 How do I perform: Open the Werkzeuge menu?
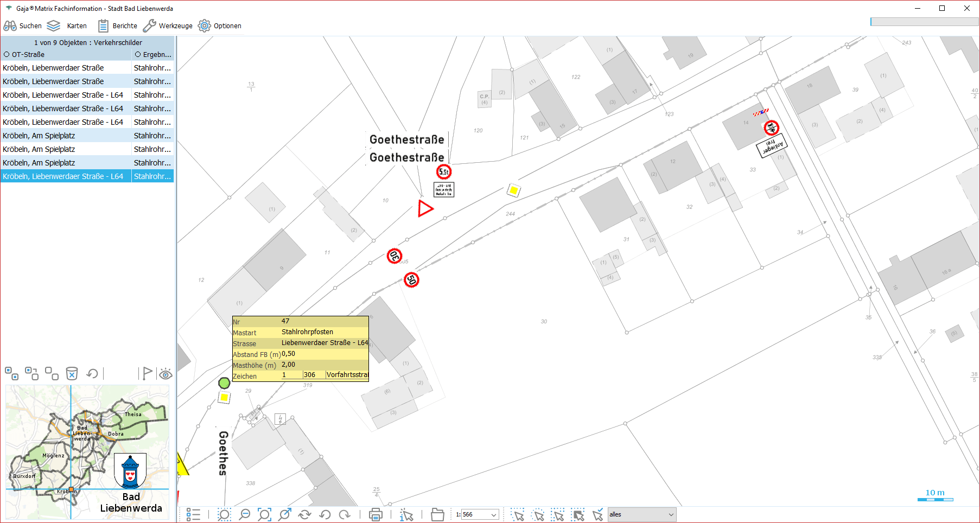pyautogui.click(x=168, y=25)
